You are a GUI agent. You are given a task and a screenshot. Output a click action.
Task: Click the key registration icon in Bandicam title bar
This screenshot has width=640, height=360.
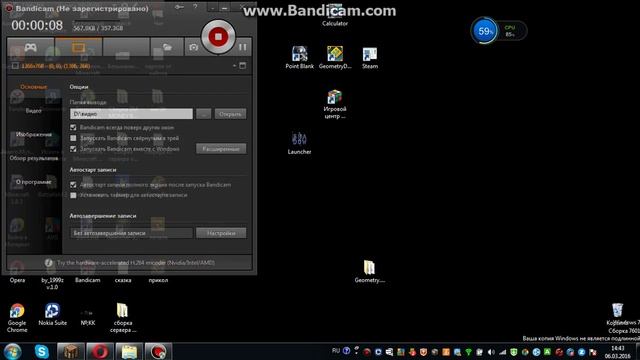point(179,7)
